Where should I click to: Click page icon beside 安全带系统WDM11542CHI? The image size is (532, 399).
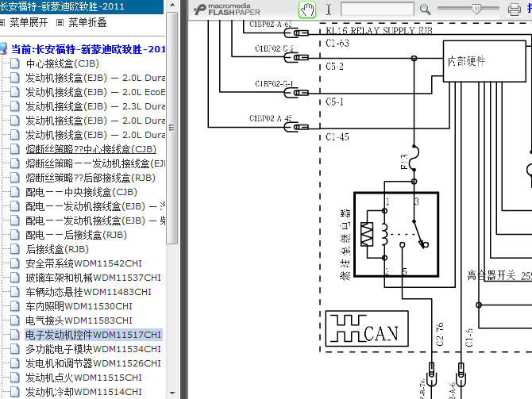point(14,263)
